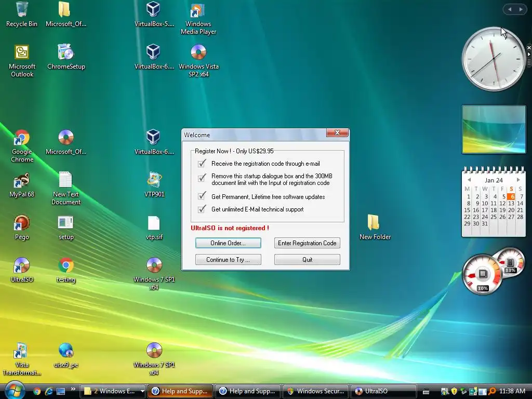Select the ChromeSetup installer icon
The image size is (532, 399).
66,57
